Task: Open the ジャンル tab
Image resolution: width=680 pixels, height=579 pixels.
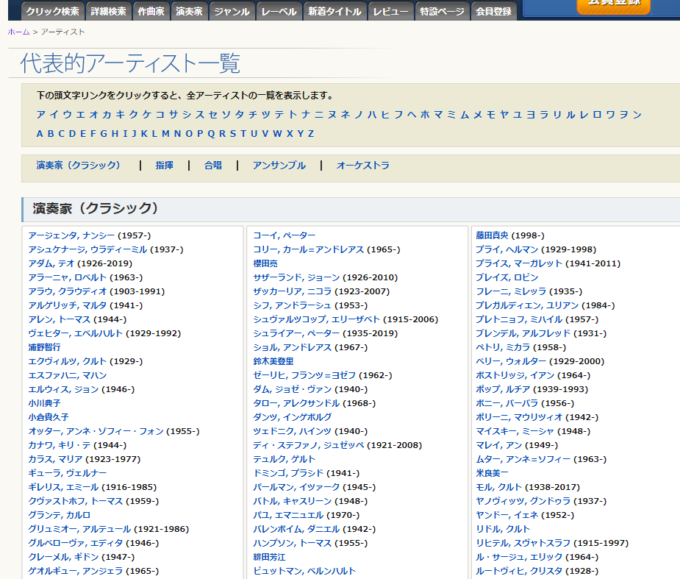Action: pos(232,11)
